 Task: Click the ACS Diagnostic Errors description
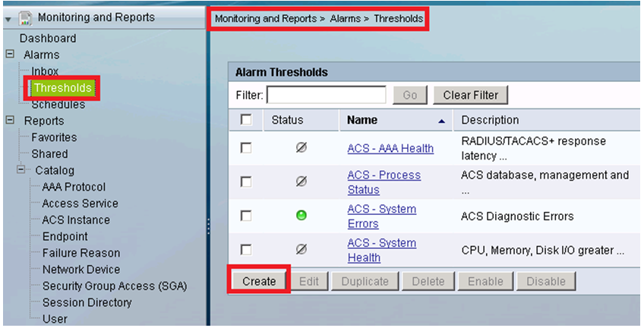(x=517, y=216)
